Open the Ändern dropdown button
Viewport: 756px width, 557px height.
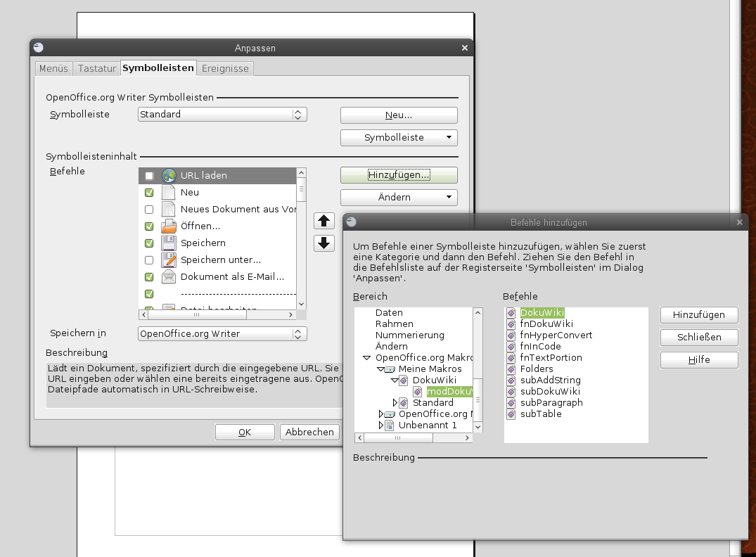tap(399, 197)
